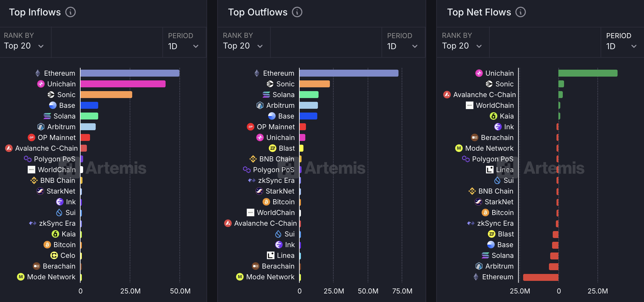Click Avalanche C-Chain label in Top Net Flows
Viewport: 644px width, 302px height.
pyautogui.click(x=484, y=95)
